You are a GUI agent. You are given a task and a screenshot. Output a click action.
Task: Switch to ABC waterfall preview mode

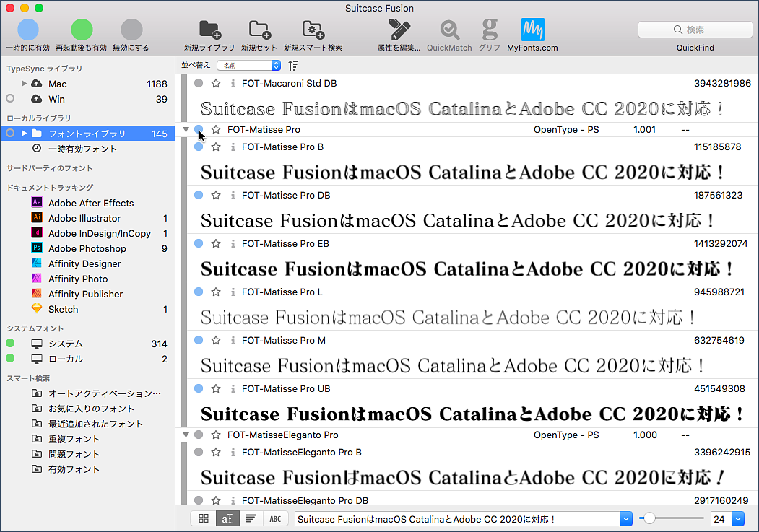click(275, 519)
